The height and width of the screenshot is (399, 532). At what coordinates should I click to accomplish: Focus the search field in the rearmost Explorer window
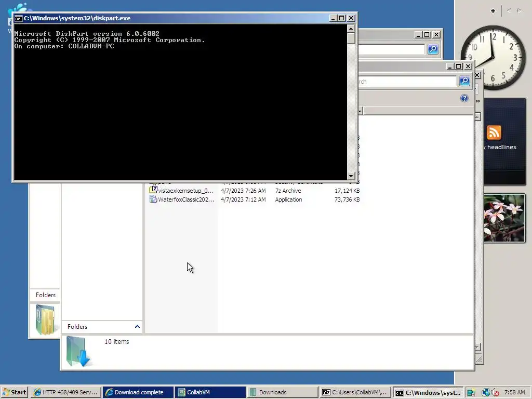(391, 49)
